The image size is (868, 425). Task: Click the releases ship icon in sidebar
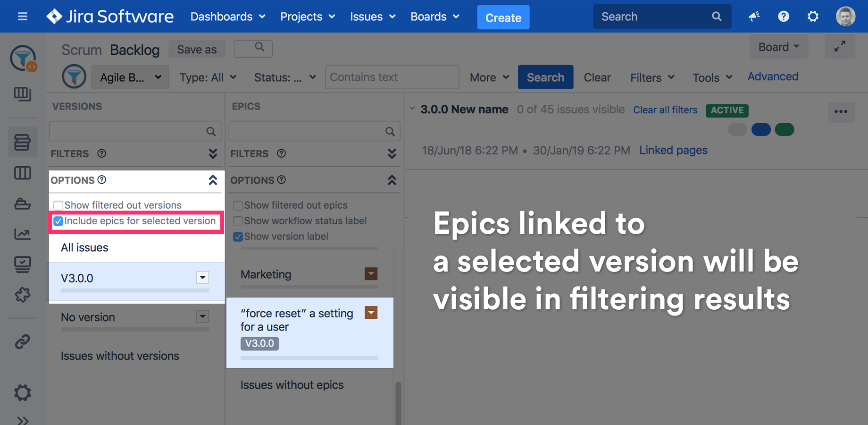(22, 204)
